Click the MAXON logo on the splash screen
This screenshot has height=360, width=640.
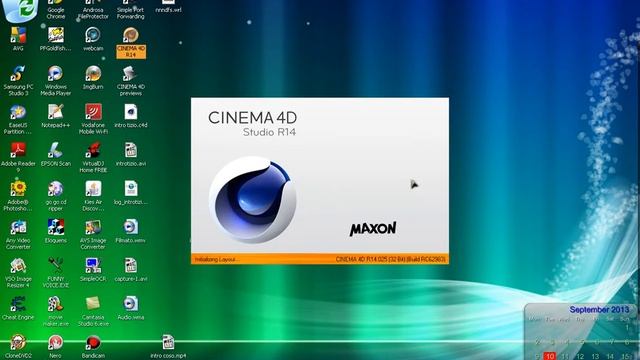click(x=373, y=229)
